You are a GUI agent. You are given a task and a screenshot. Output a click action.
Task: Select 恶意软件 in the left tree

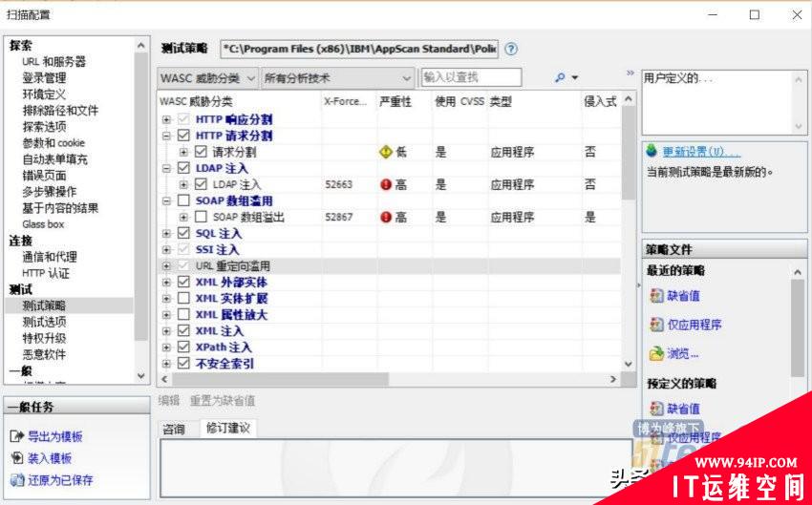[44, 355]
